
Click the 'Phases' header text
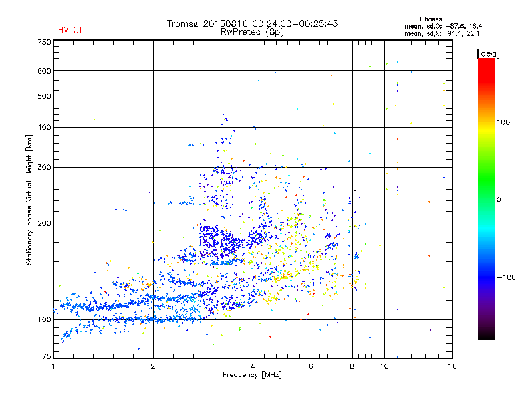click(430, 19)
